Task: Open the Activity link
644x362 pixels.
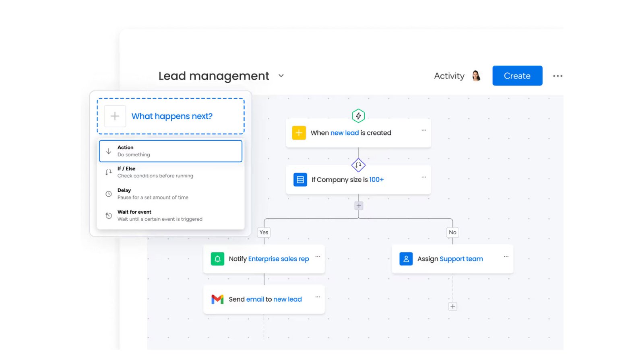Action: 449,76
